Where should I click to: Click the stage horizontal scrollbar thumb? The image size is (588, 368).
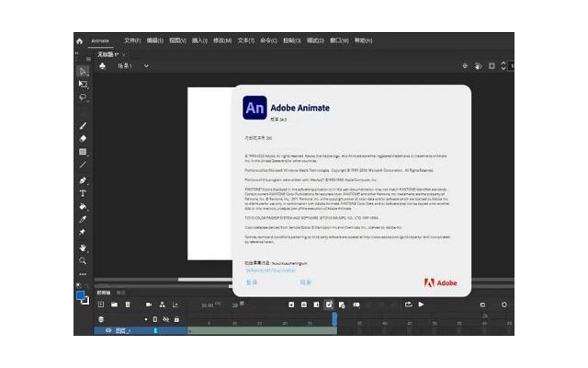(x=205, y=280)
